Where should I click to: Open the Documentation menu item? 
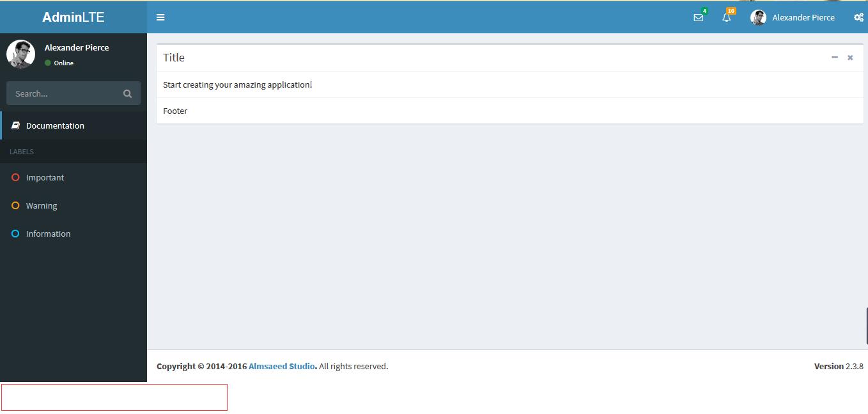pos(74,125)
